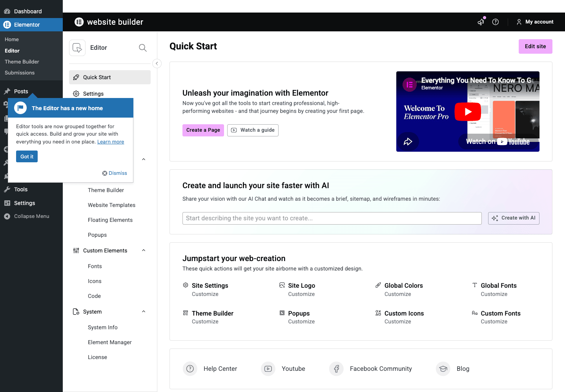Click the Site Logo image icon
Viewport: 565px width, 392px height.
point(282,285)
